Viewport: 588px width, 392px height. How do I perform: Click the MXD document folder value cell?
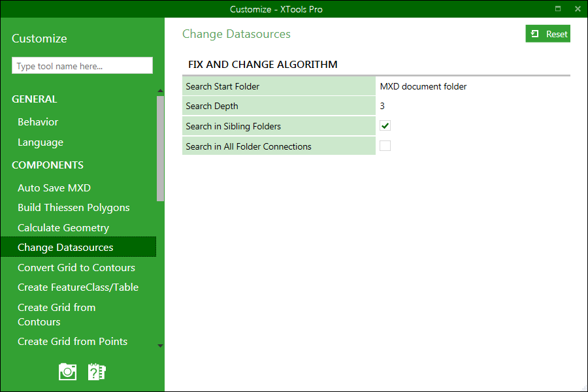(x=425, y=86)
